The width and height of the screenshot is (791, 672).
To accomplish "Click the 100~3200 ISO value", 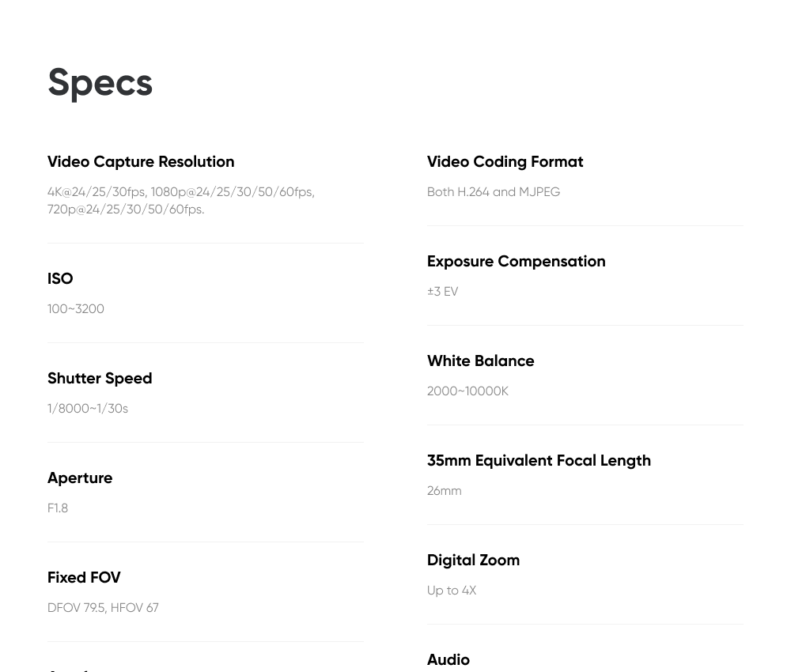I will point(76,309).
